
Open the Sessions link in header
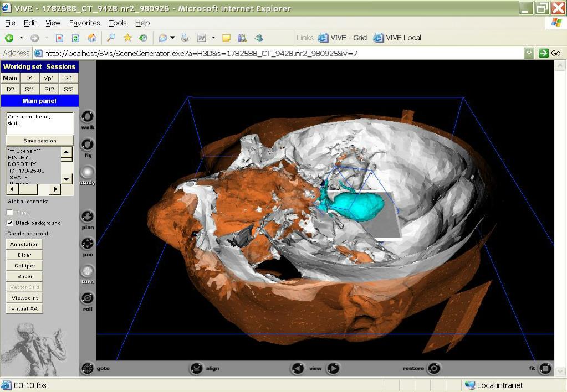pos(61,66)
